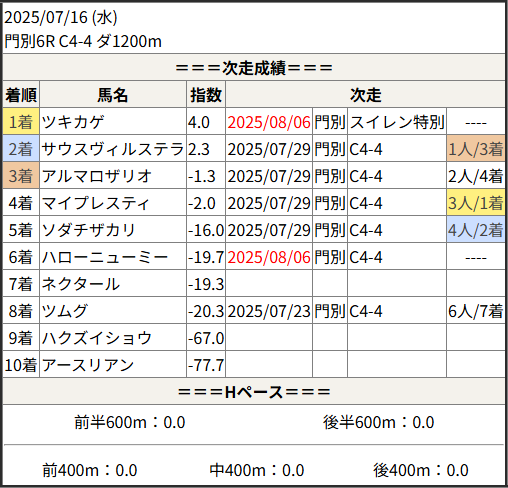
Task: Click orange 1人/3着 result cell
Action: coord(476,149)
